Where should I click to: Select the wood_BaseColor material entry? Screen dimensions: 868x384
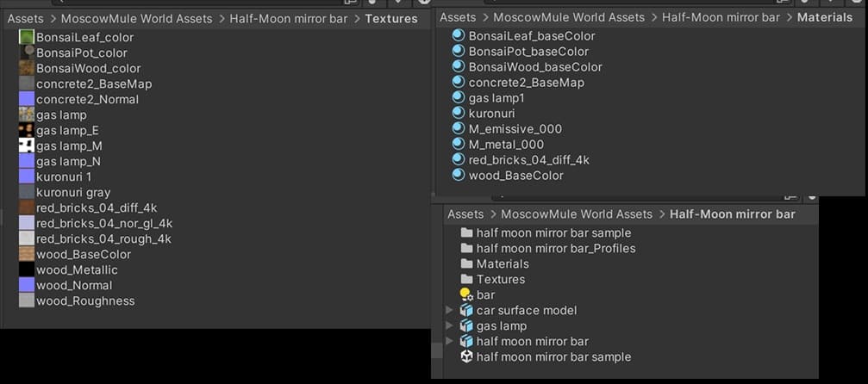point(515,176)
